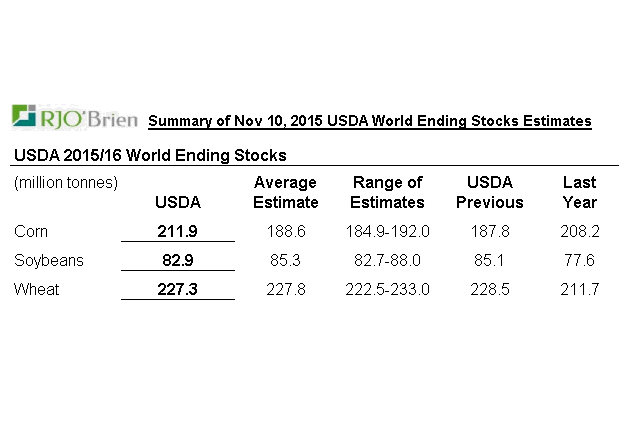Viewport: 630px width, 430px height.
Task: Click the USDA Previous column header
Action: point(490,192)
